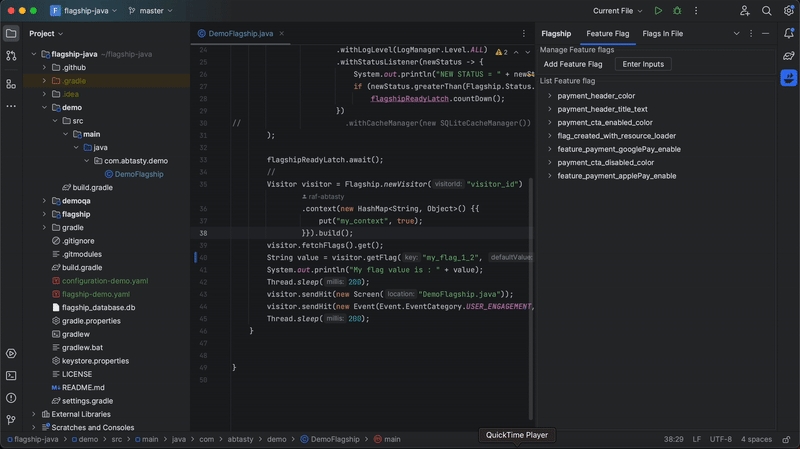Open the master branch dropdown
This screenshot has width=800, height=449.
point(150,11)
